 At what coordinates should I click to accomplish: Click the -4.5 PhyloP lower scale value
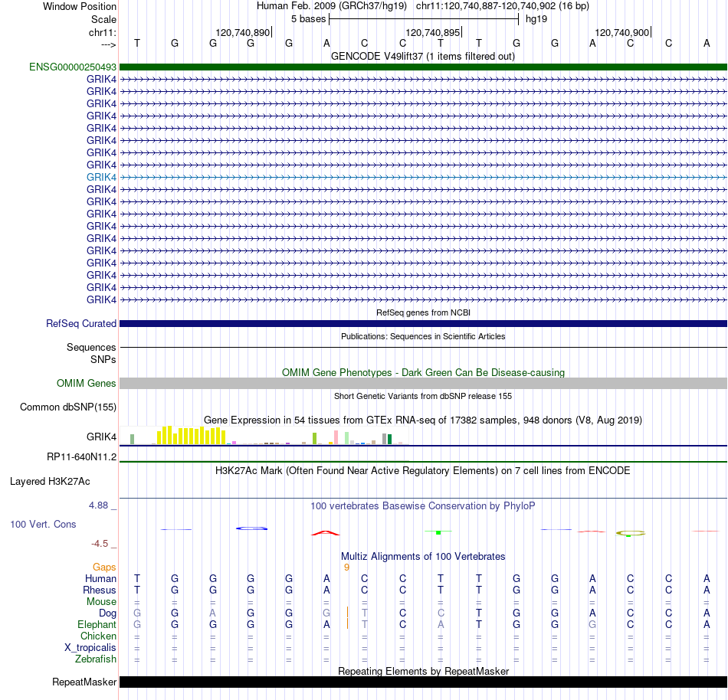(100, 544)
